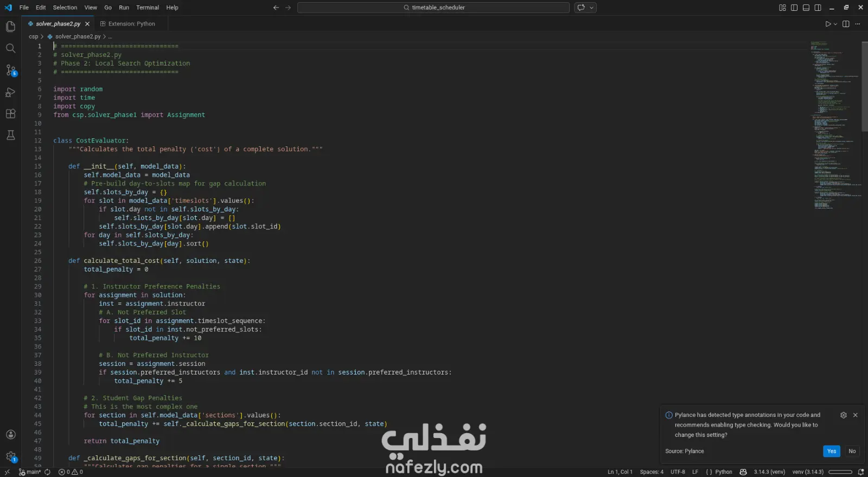Expand the Run Python File dropdown arrow
Viewport: 868px width, 477px height.
coord(835,24)
